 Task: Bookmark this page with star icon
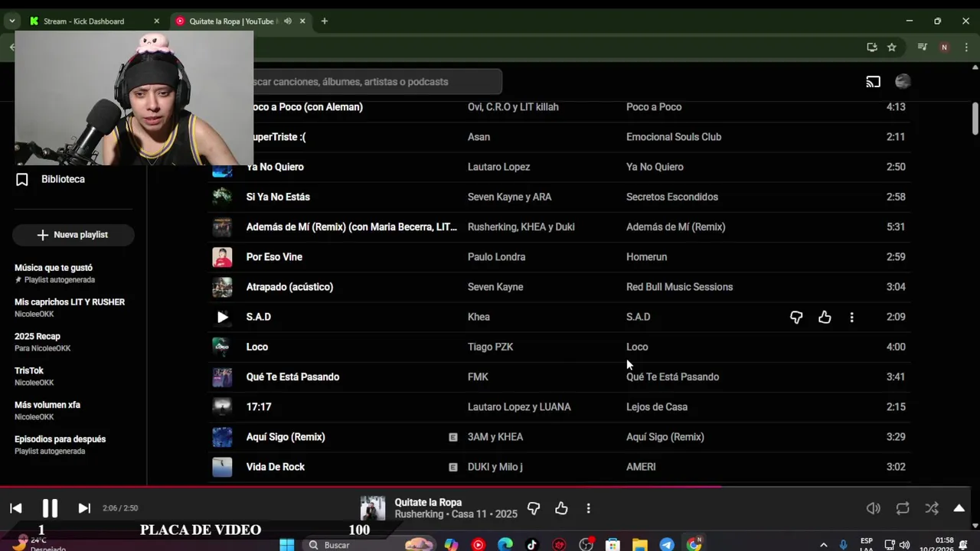coord(891,47)
